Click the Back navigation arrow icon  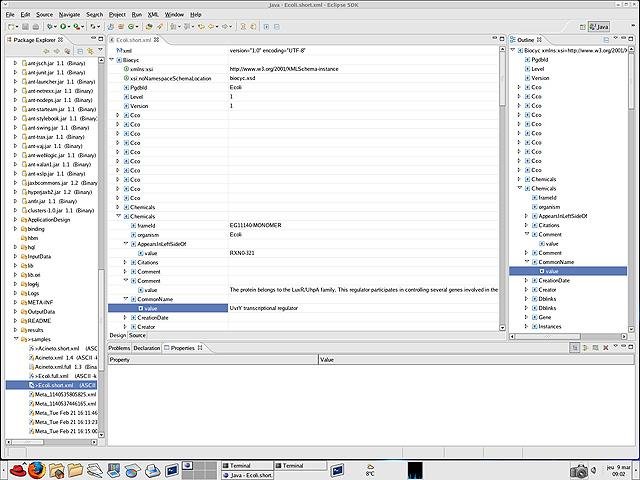coord(211,27)
